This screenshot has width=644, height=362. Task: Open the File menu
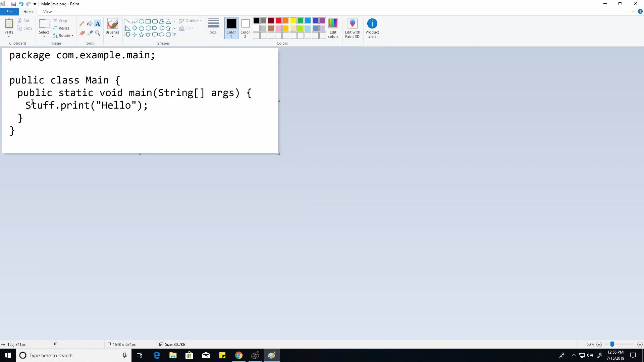[9, 11]
